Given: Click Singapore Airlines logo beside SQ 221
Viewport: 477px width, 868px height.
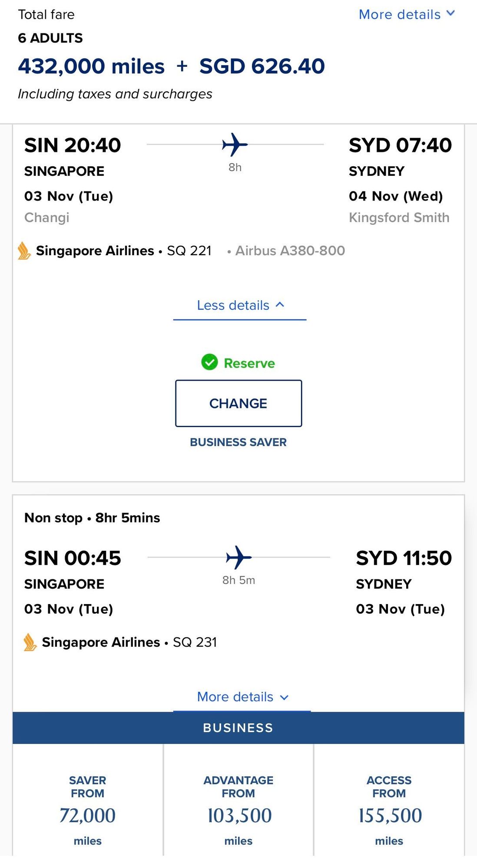Looking at the screenshot, I should pos(24,251).
